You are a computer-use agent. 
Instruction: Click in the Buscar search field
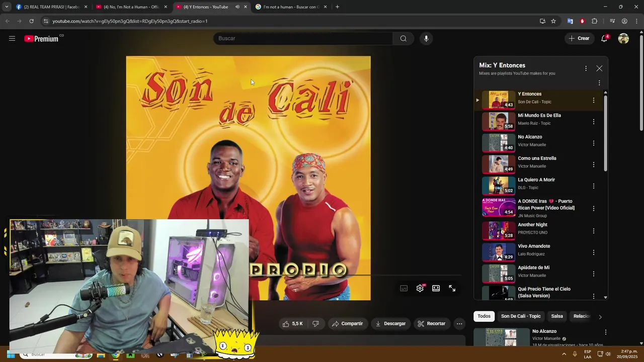tap(303, 39)
